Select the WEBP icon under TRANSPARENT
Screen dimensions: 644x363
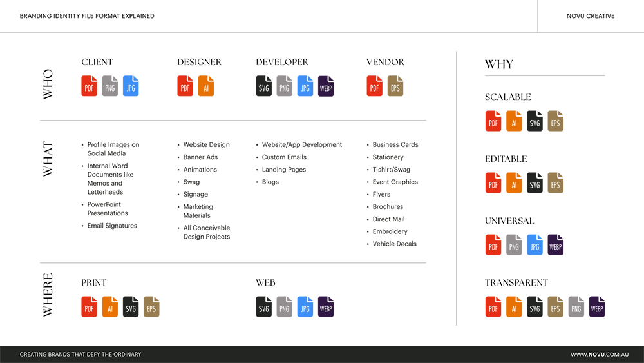point(597,307)
